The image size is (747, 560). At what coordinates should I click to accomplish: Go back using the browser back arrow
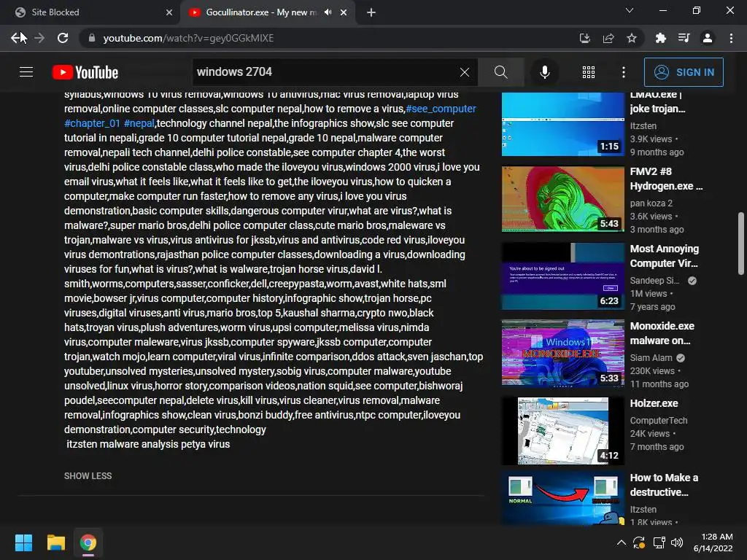coord(17,38)
